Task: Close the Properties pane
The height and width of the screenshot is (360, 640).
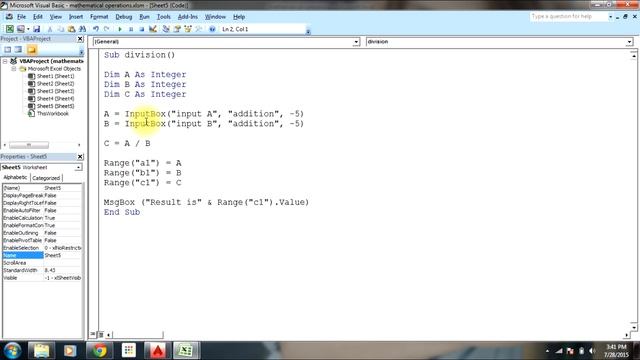Action: point(80,157)
